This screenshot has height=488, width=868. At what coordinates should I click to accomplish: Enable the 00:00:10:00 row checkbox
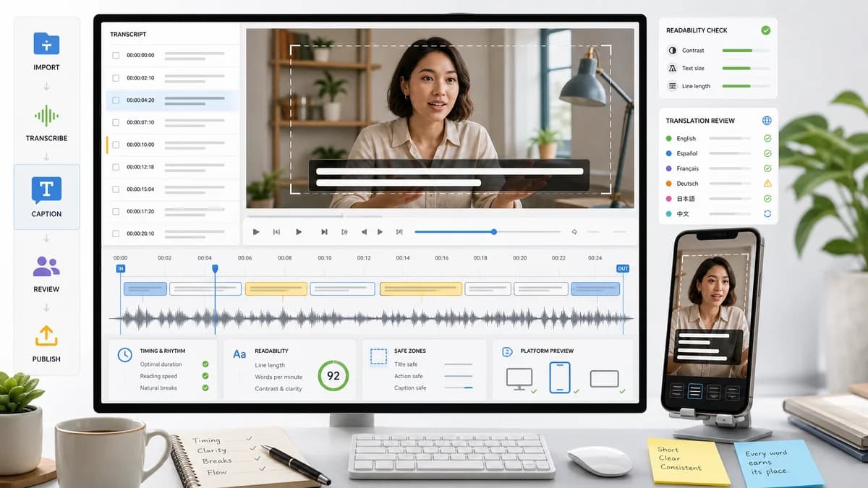(116, 145)
